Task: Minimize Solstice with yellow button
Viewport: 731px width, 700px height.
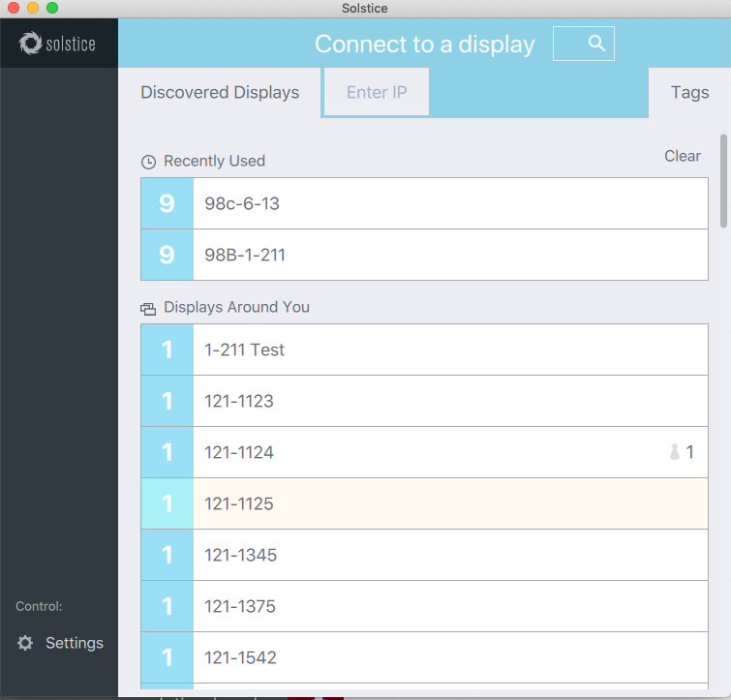Action: point(33,8)
